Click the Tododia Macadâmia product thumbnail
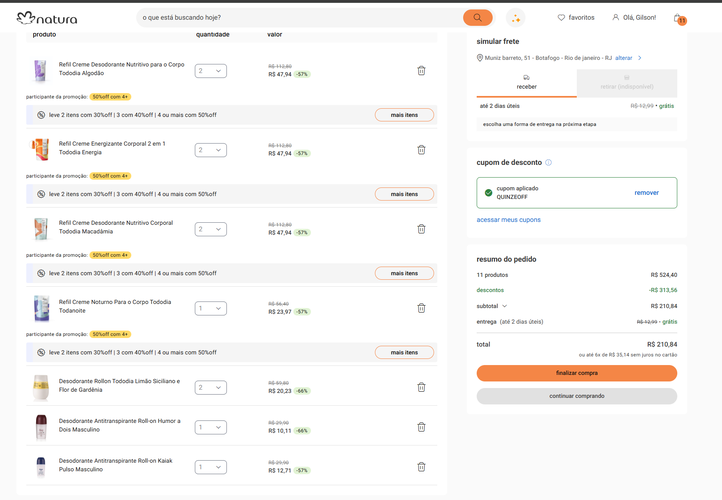 pyautogui.click(x=41, y=229)
